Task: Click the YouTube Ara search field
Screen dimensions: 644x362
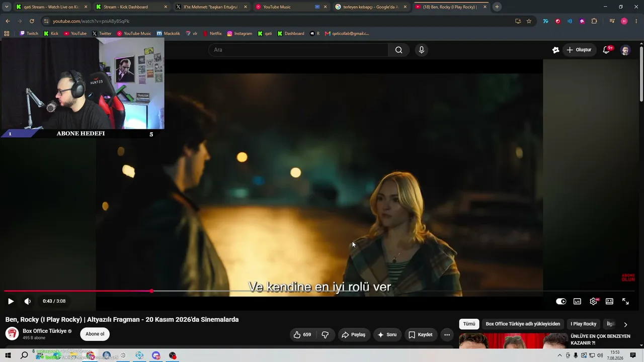Action: (x=298, y=50)
